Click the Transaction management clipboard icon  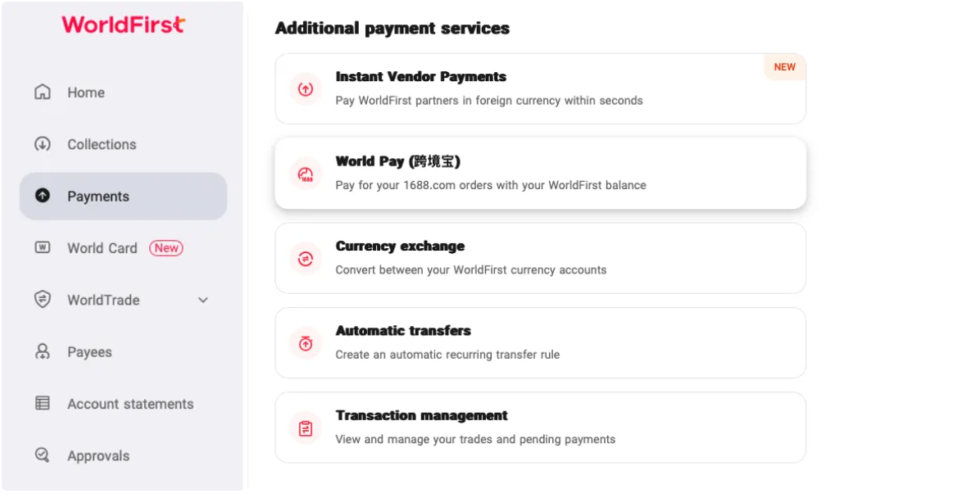(306, 428)
